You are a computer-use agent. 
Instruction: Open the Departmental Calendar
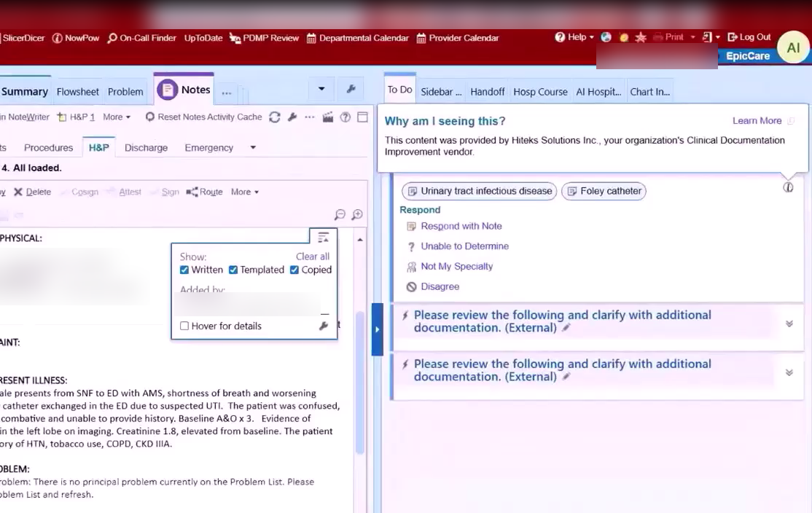click(x=358, y=38)
